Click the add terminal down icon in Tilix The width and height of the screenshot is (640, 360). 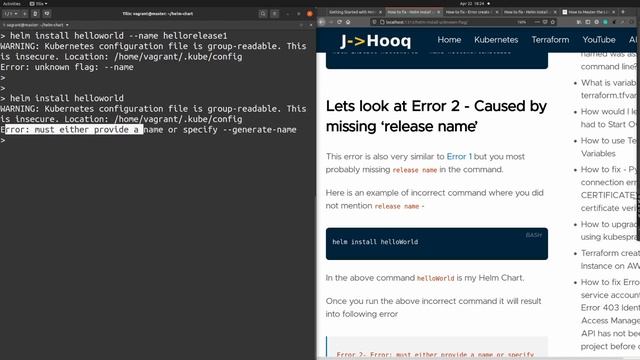(x=47, y=13)
